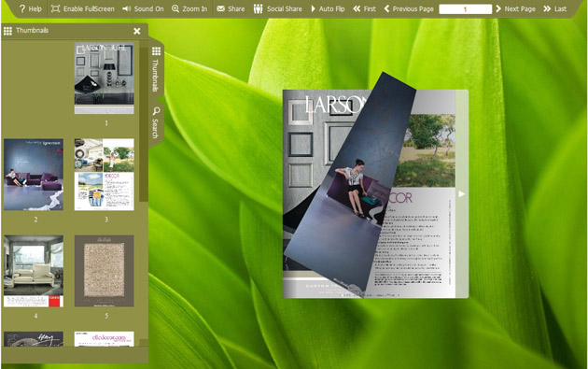Go to Previous Page

coord(409,8)
